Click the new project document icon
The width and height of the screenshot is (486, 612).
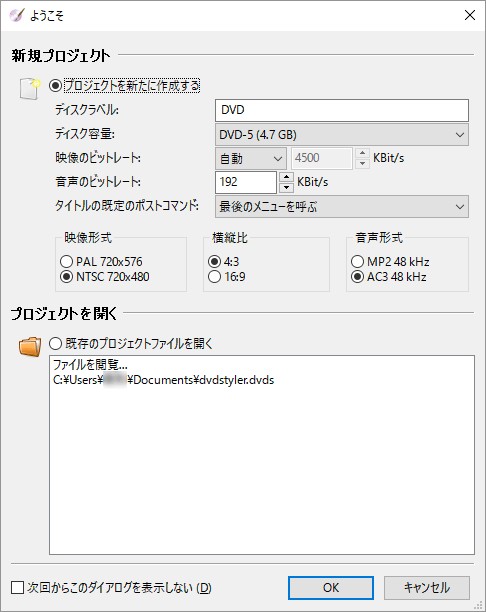[x=30, y=88]
